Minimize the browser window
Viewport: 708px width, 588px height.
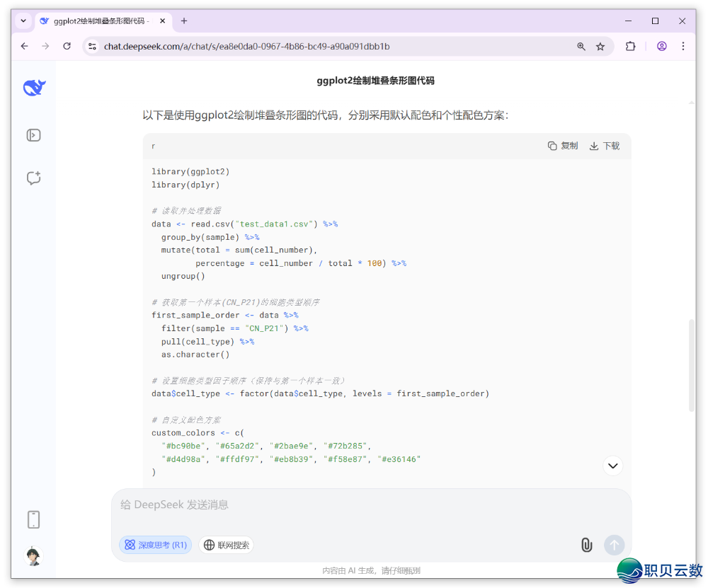pyautogui.click(x=628, y=21)
